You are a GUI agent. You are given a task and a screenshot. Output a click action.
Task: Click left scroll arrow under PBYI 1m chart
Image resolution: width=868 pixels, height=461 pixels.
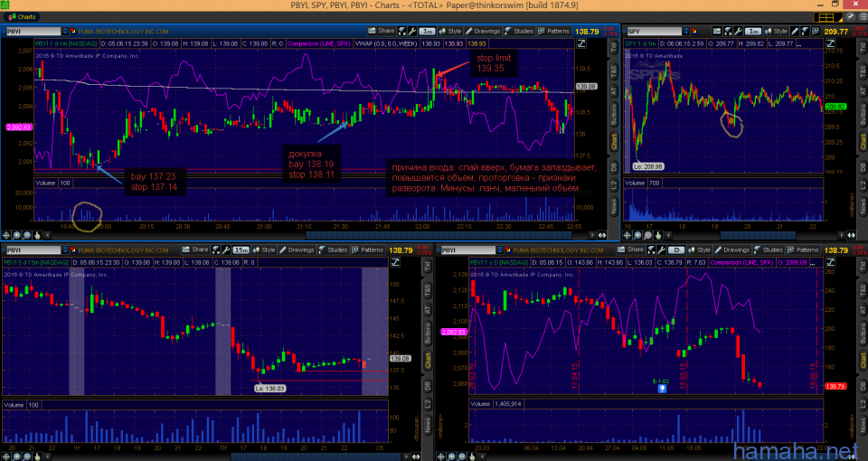47,235
